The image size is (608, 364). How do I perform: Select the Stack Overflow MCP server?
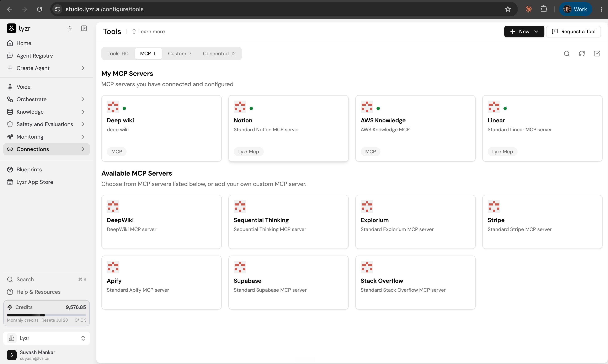pos(415,283)
